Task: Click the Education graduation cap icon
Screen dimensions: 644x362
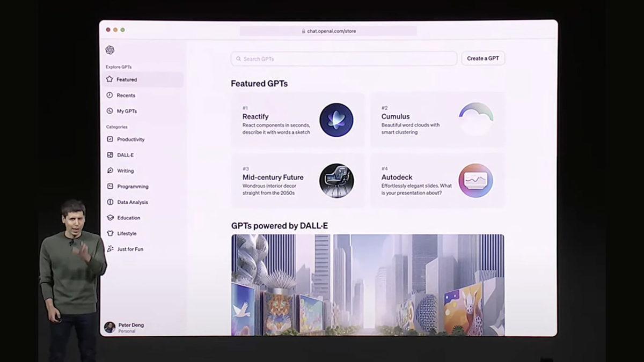Action: pyautogui.click(x=110, y=218)
